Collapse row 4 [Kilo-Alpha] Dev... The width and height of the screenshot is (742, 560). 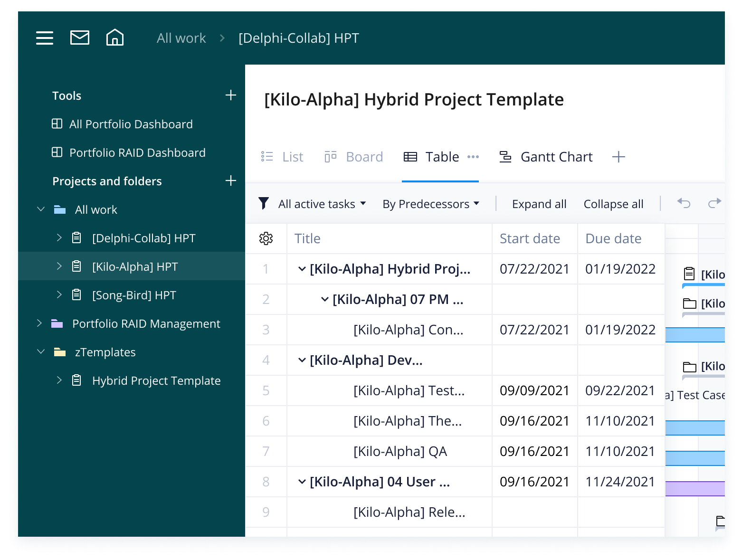tap(302, 360)
